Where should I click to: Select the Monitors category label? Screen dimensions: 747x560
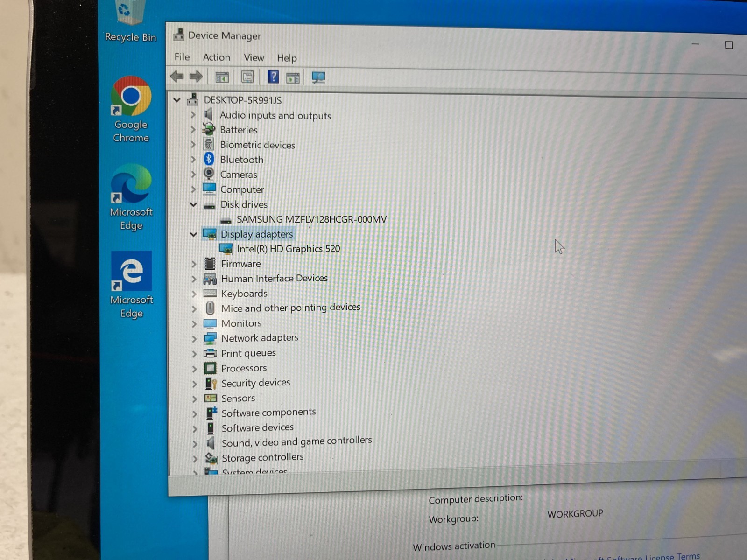[241, 323]
